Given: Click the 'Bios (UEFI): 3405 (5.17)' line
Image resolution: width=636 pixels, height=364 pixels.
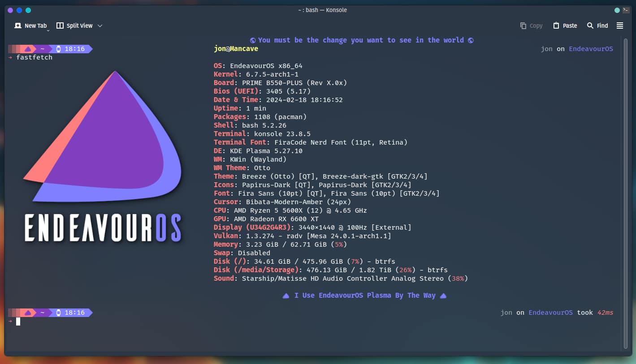Looking at the screenshot, I should point(262,91).
